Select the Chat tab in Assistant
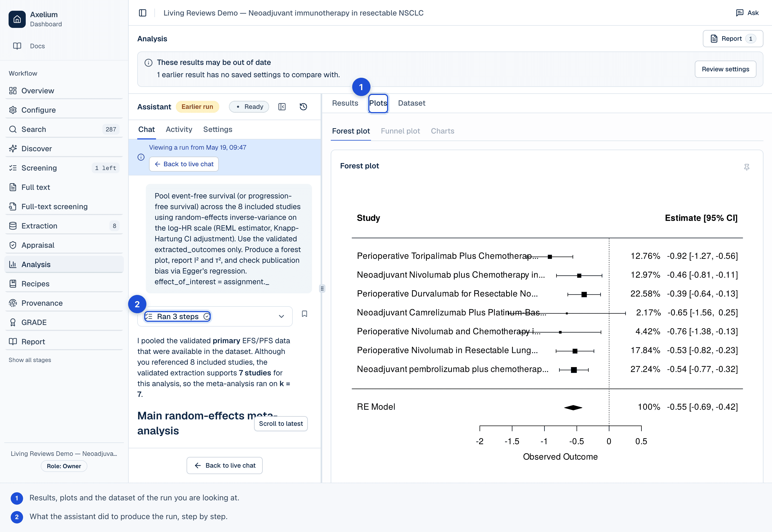This screenshot has height=532, width=772. pos(146,129)
